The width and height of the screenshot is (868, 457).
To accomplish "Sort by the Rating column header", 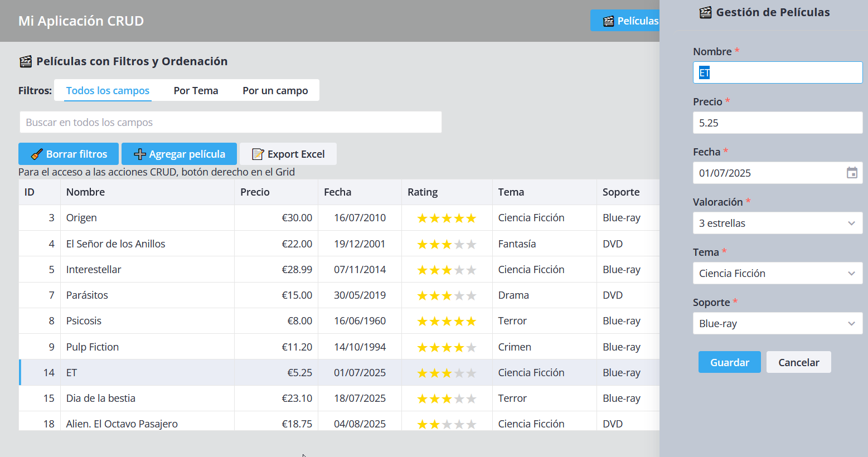I will [447, 192].
